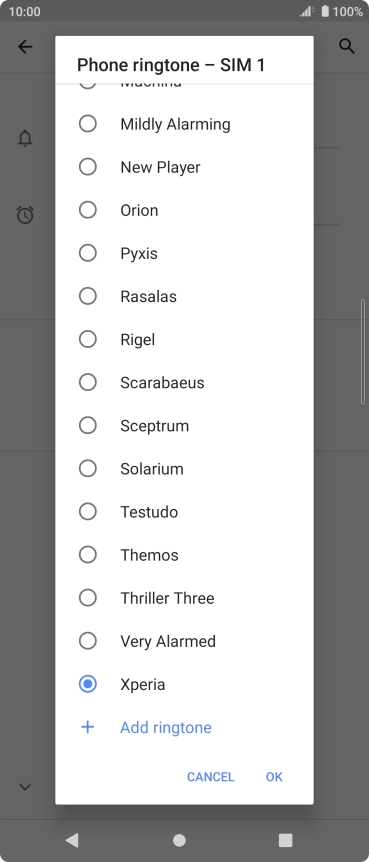
Task: Tap the alarm clock icon
Action: tap(25, 215)
